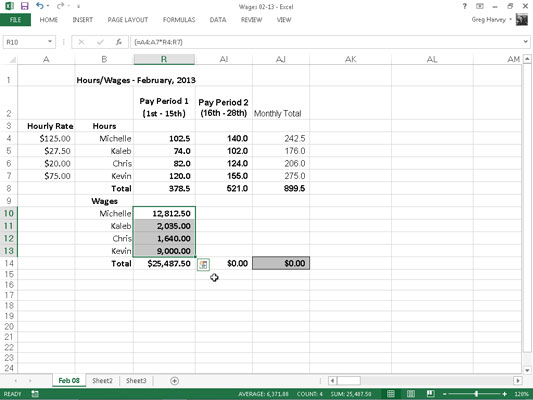Click the 899.5 monthly hours total

coord(281,189)
